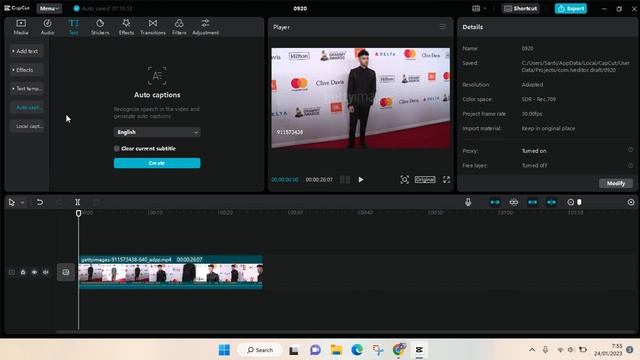Open the Shortcut panel
This screenshot has height=360, width=640.
[520, 8]
